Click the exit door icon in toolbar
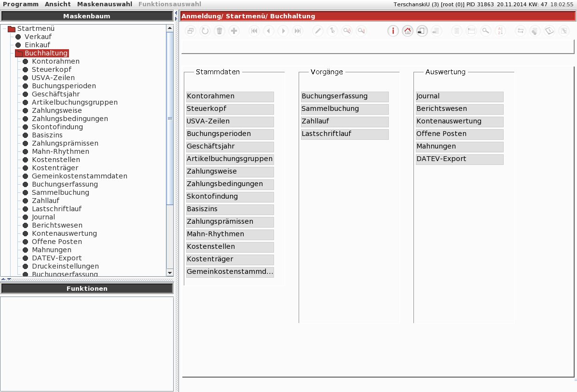 [x=422, y=31]
